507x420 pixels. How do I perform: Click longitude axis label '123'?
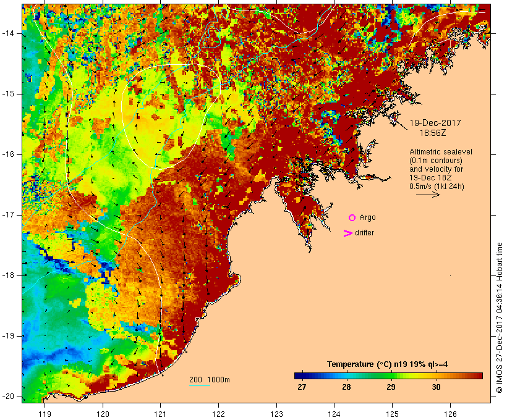click(276, 414)
